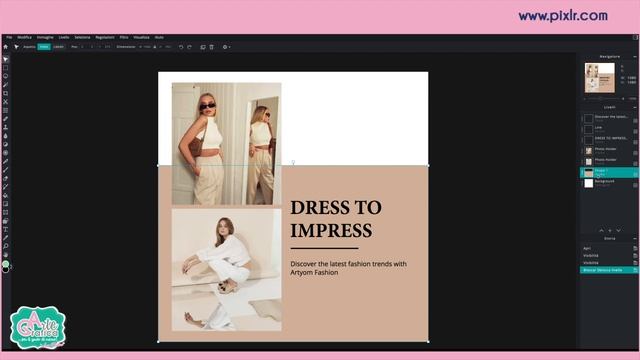Open the Regolazioni menu
640x360 pixels.
click(x=105, y=37)
